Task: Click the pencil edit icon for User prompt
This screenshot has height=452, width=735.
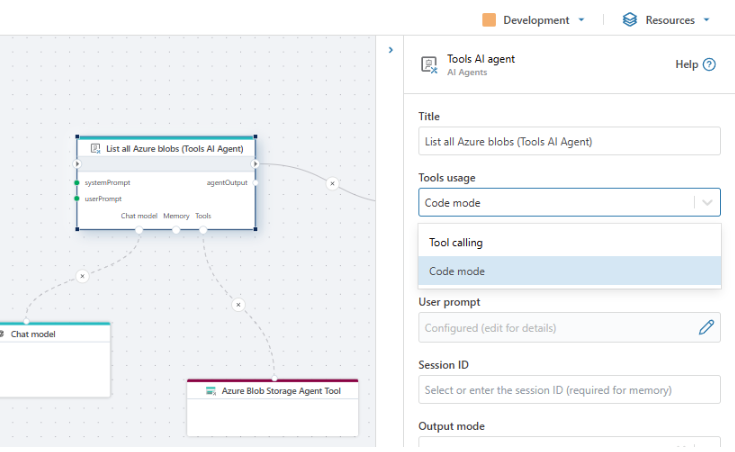Action: point(706,327)
